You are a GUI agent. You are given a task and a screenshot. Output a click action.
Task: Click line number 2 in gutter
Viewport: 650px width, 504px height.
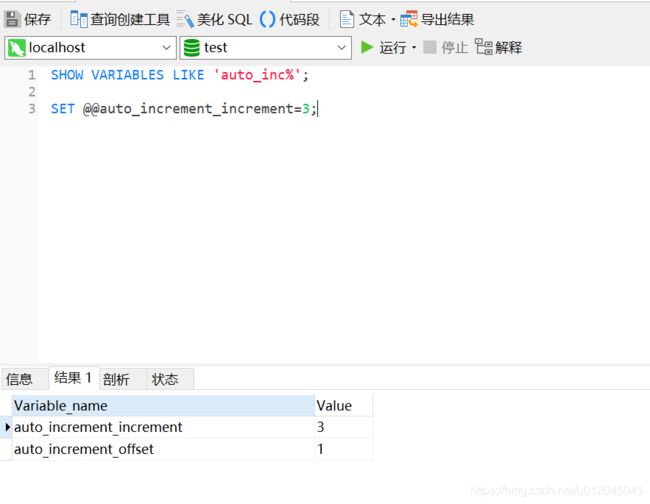(32, 92)
